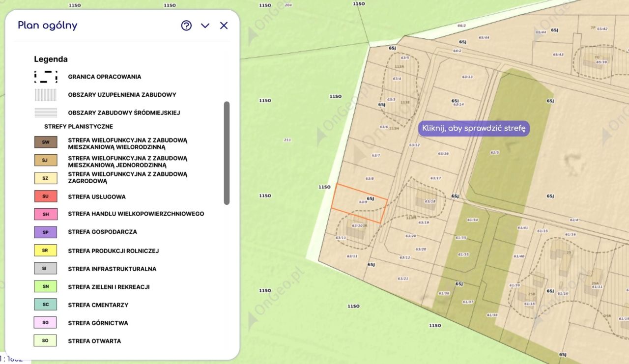Click the 'Legenda' heading
Viewport: 629px width, 364px height.
click(x=51, y=59)
